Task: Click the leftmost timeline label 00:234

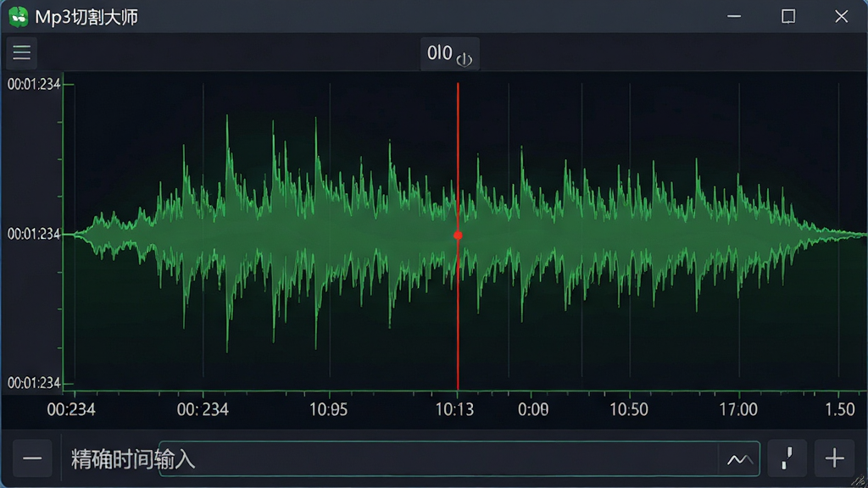Action: pyautogui.click(x=71, y=409)
